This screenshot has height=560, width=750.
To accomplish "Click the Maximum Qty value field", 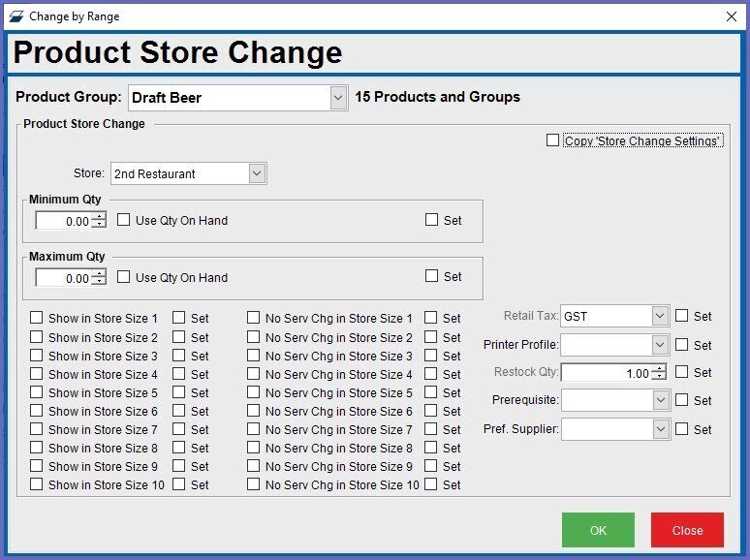I will coord(63,278).
